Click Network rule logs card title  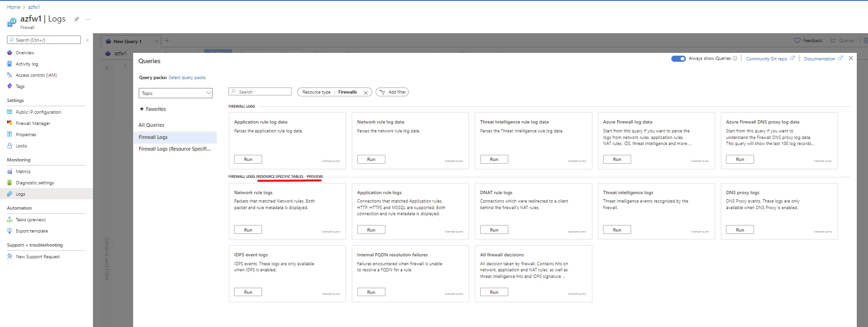tap(253, 193)
